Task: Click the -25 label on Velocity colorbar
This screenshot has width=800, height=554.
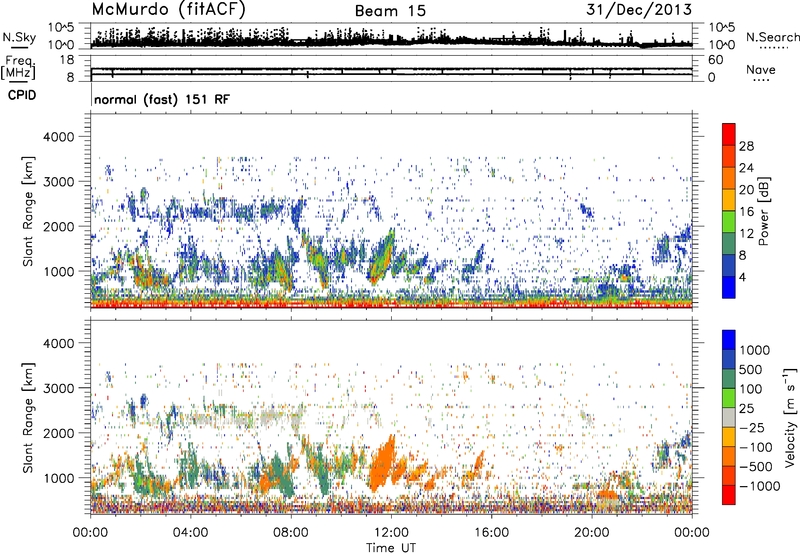Action: coord(752,428)
